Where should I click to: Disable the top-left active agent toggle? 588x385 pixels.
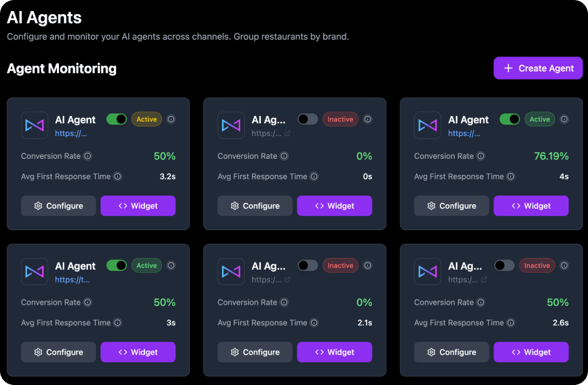tap(117, 119)
